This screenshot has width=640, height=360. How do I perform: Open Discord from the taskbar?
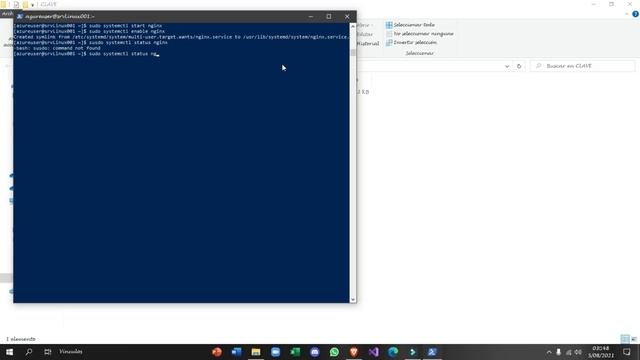pyautogui.click(x=315, y=352)
